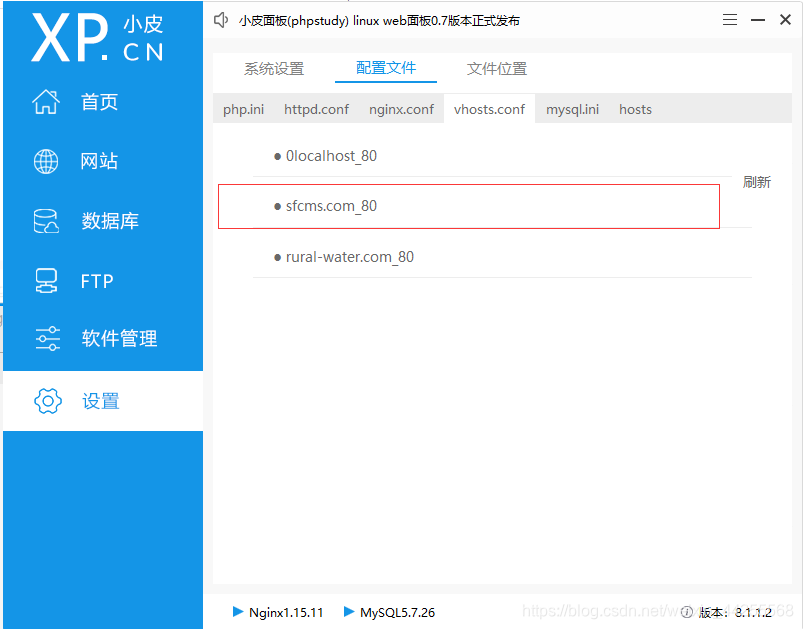Click the MySQL play arrow icon
The image size is (803, 629).
click(x=349, y=611)
